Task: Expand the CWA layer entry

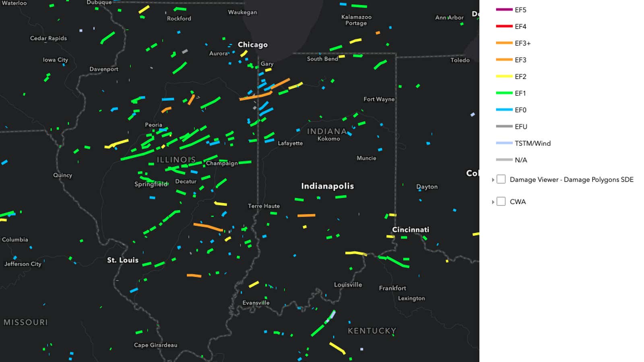Action: coord(493,202)
